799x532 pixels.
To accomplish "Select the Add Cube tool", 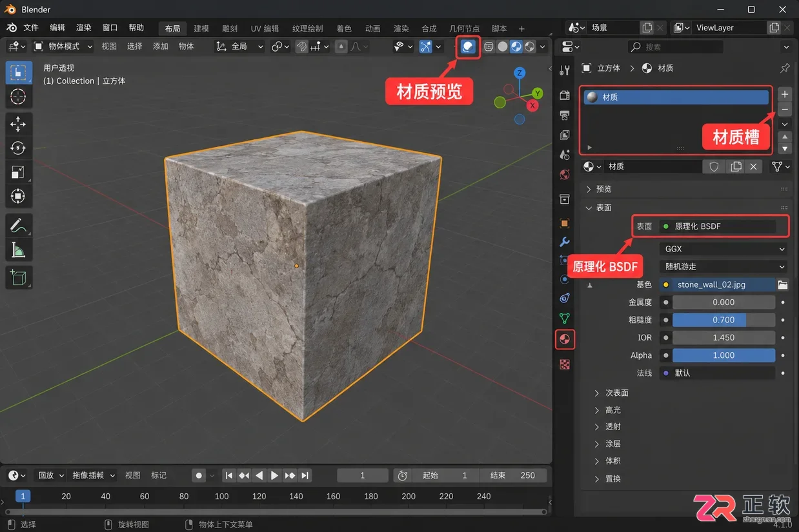I will pyautogui.click(x=19, y=278).
